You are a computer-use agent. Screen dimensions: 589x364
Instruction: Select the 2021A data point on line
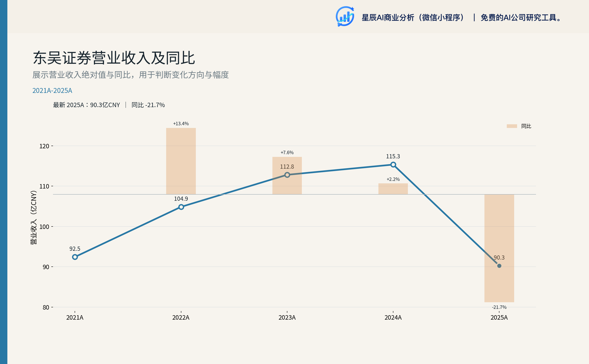coord(75,257)
